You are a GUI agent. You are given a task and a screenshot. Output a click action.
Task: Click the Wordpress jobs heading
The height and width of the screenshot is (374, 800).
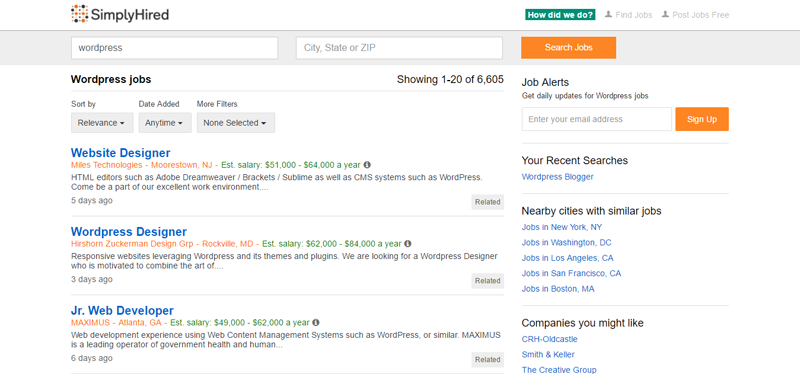[x=111, y=80]
